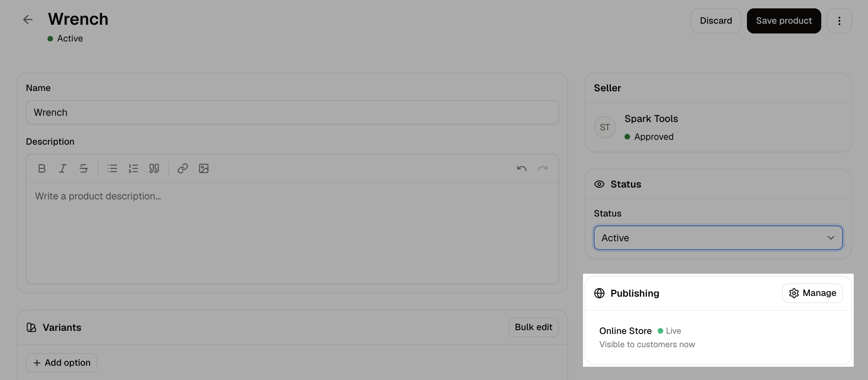The image size is (868, 380).
Task: Click the Variants section icon
Action: coord(31,327)
